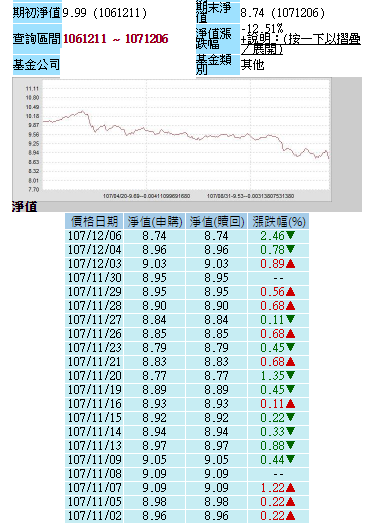Click the green down arrow in the 107/11/27 row
This screenshot has height=523, width=367.
(x=291, y=319)
